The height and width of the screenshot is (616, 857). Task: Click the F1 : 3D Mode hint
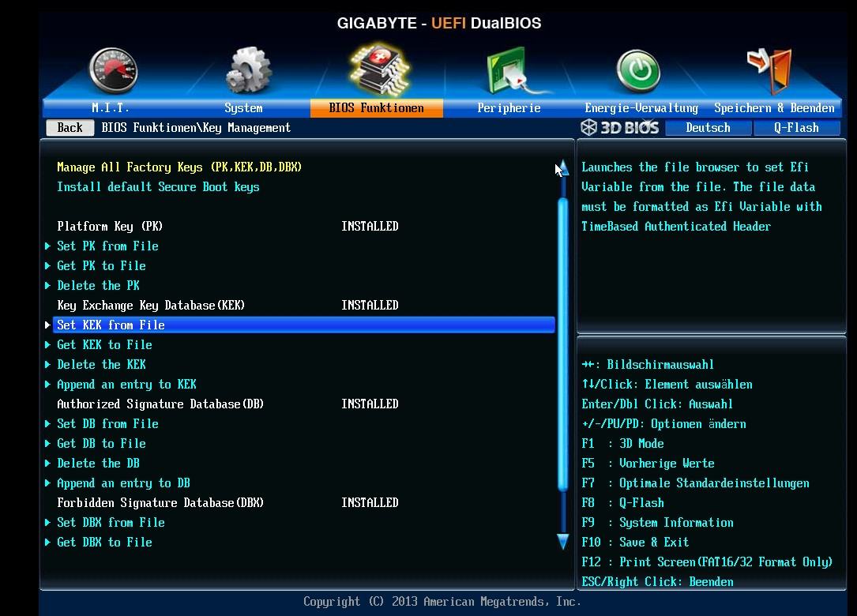[x=622, y=443]
